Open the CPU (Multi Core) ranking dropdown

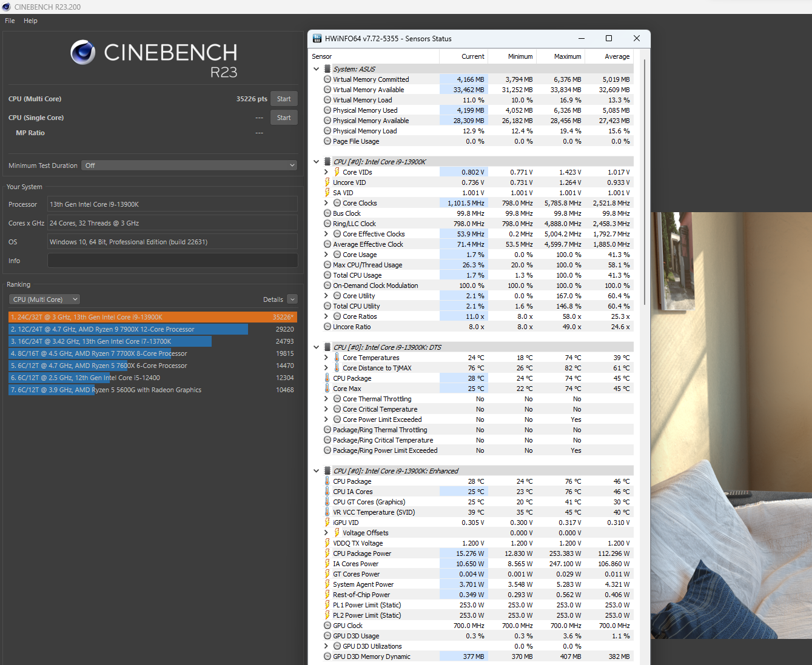44,299
